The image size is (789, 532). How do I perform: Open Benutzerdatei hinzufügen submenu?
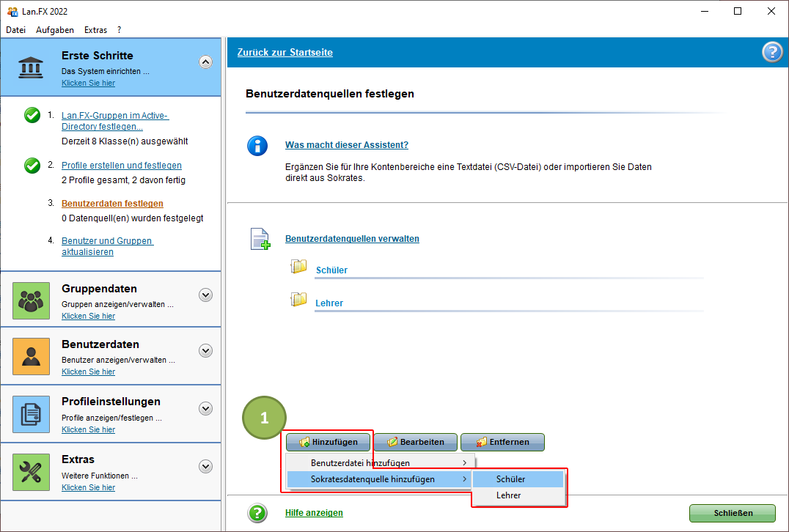[x=380, y=463]
